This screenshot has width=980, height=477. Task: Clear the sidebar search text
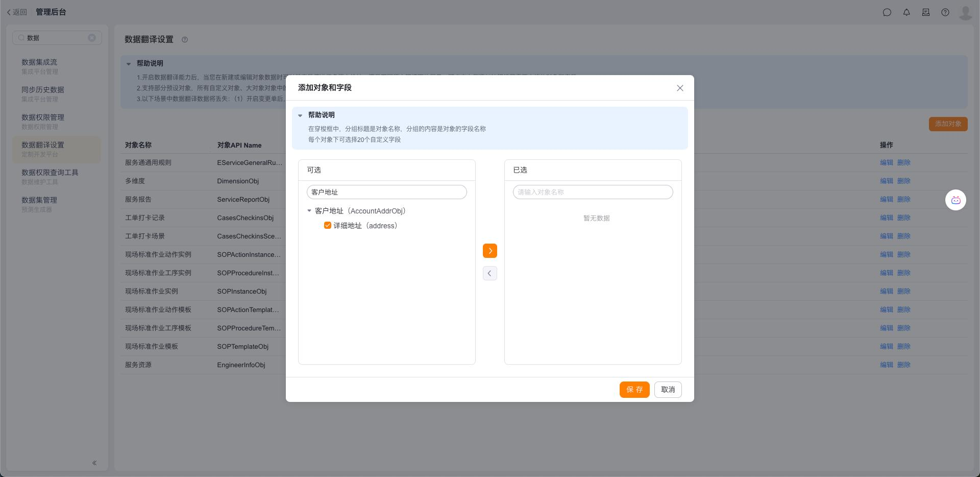(x=92, y=38)
